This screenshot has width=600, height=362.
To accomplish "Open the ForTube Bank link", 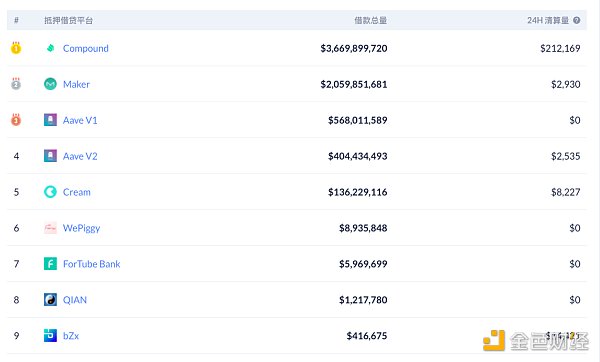I will 91,264.
